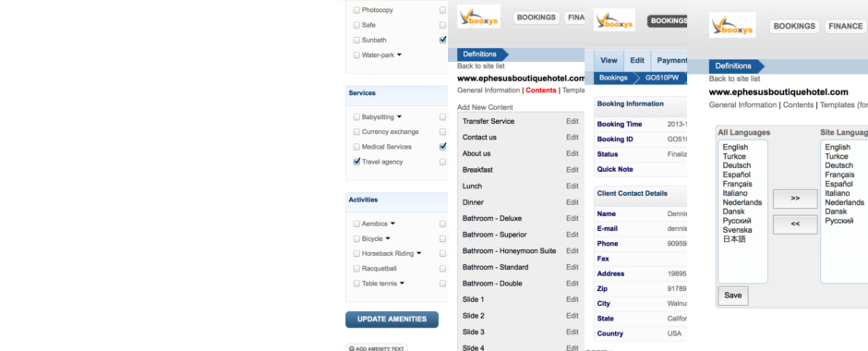Image resolution: width=868 pixels, height=351 pixels.
Task: Click the Bookings breadcrumb
Action: (613, 79)
